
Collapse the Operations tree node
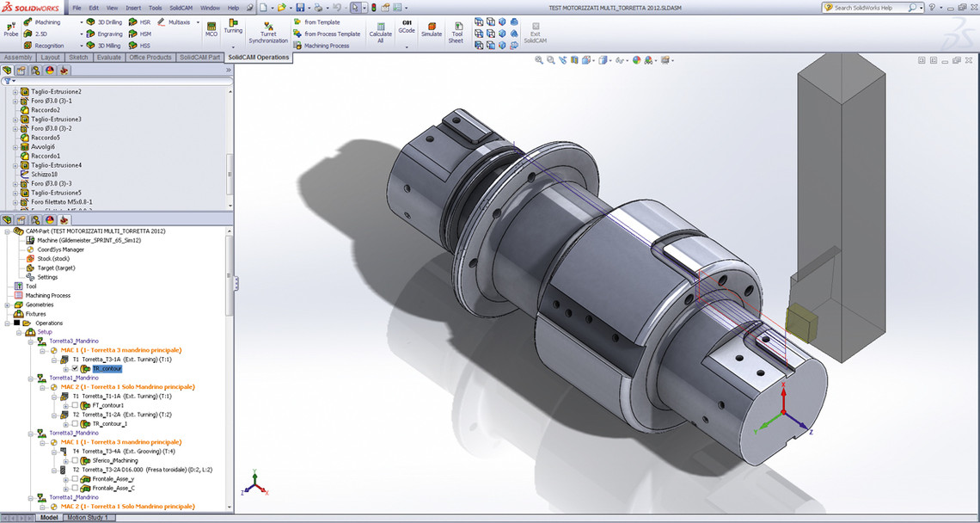pos(6,323)
